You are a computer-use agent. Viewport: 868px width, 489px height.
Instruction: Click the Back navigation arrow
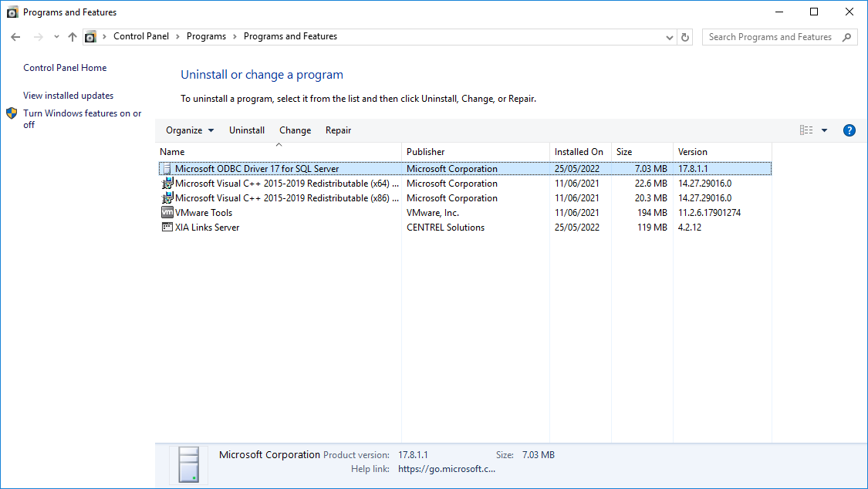point(15,37)
